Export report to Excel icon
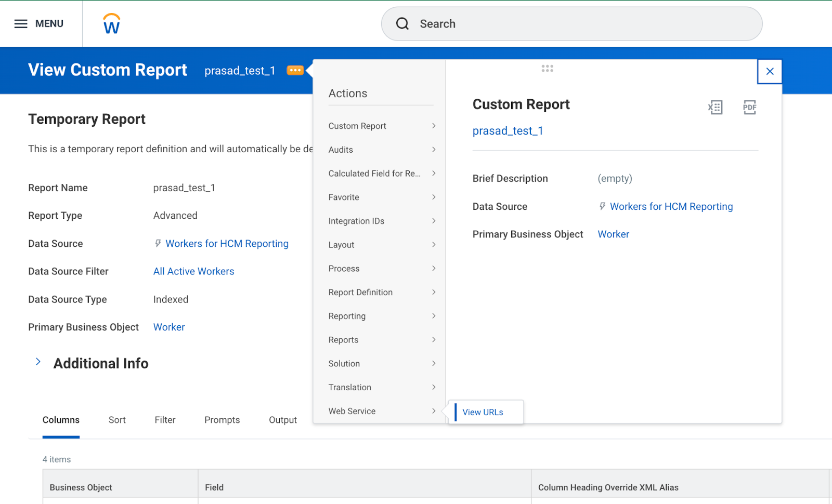 point(715,108)
